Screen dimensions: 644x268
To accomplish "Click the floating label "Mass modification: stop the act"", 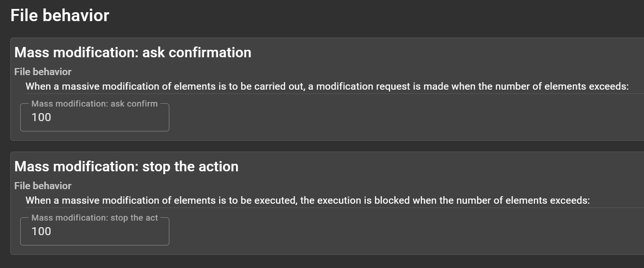I will [x=94, y=218].
